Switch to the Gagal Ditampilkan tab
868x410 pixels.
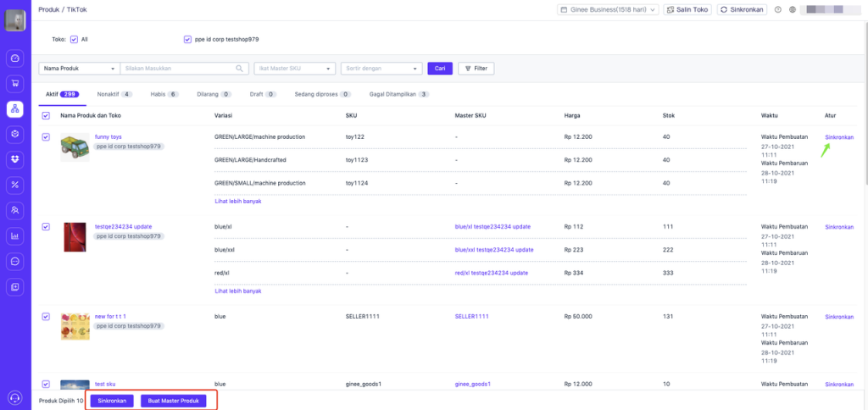(399, 95)
